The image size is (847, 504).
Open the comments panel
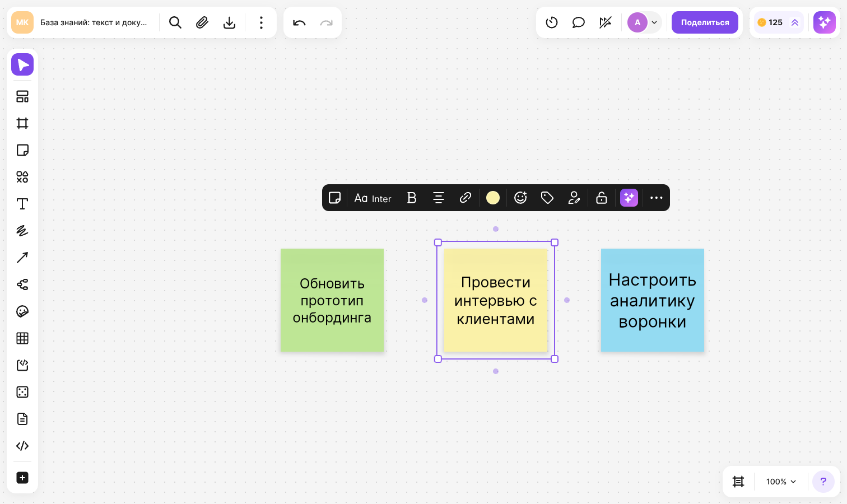[x=579, y=22]
